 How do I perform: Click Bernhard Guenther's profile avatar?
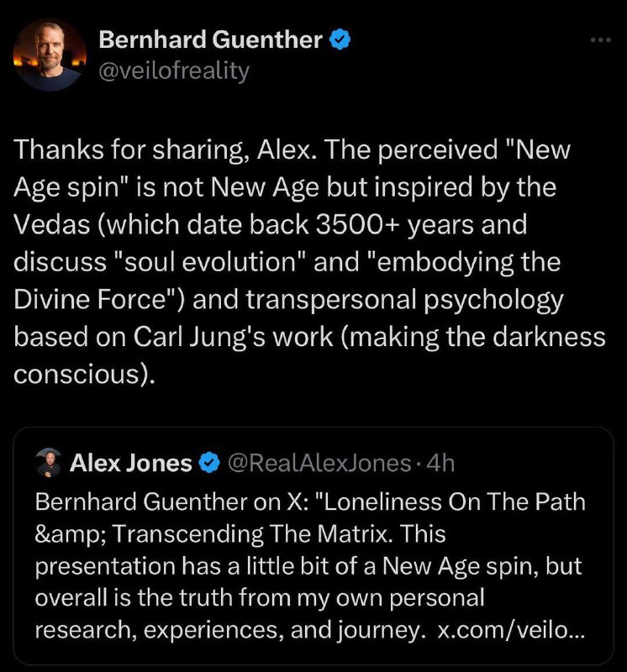tap(50, 55)
